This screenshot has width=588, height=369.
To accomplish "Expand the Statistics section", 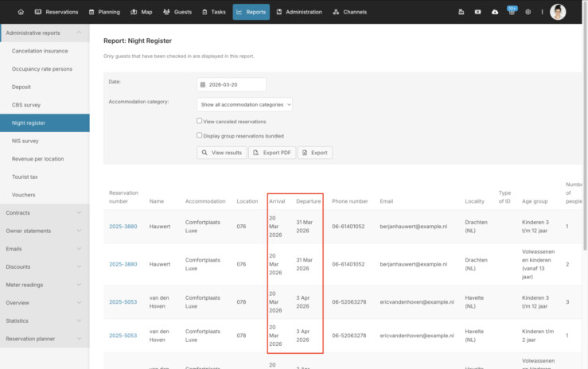I will [45, 320].
